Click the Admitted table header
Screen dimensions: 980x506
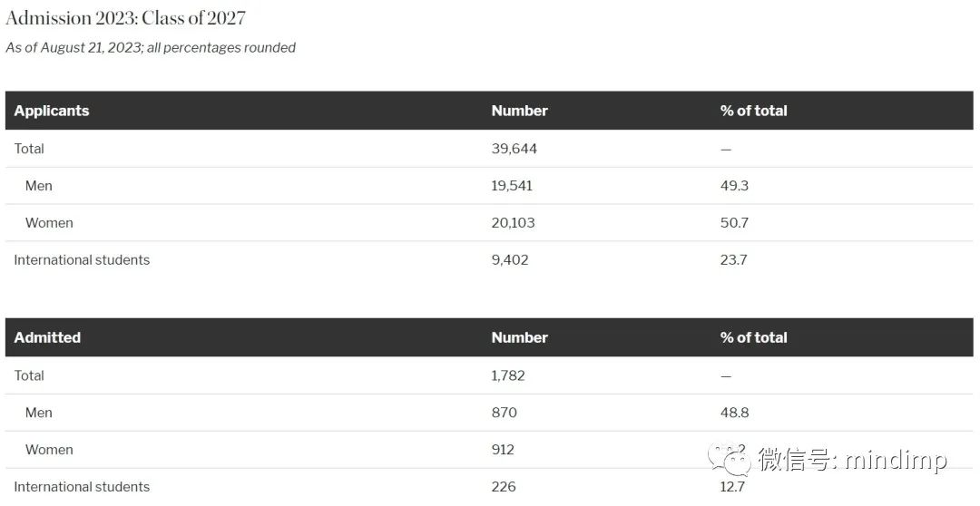point(47,337)
